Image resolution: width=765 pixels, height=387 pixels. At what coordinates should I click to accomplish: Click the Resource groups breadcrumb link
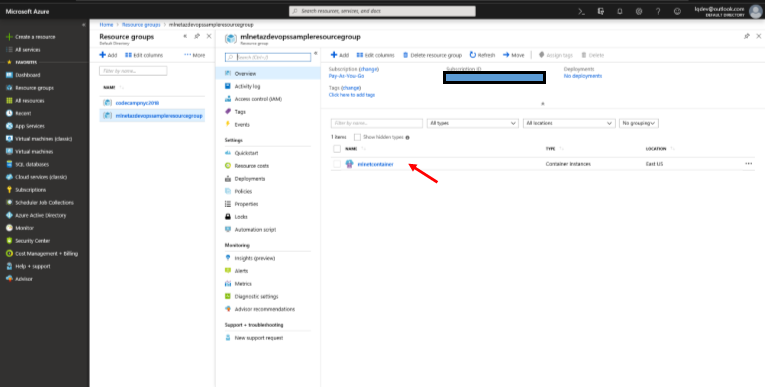(x=141, y=24)
